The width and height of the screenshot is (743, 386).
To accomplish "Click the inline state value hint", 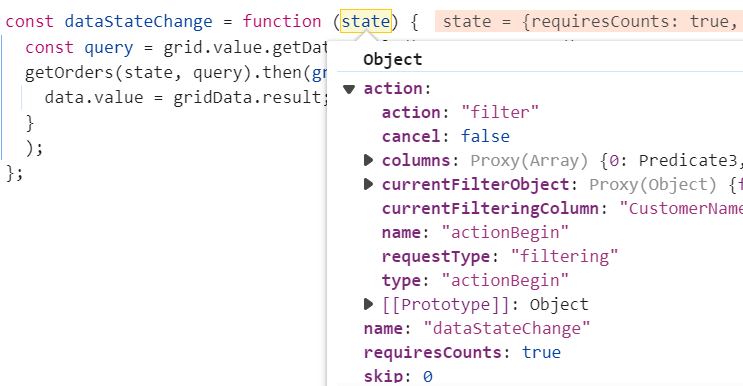I will [589, 21].
